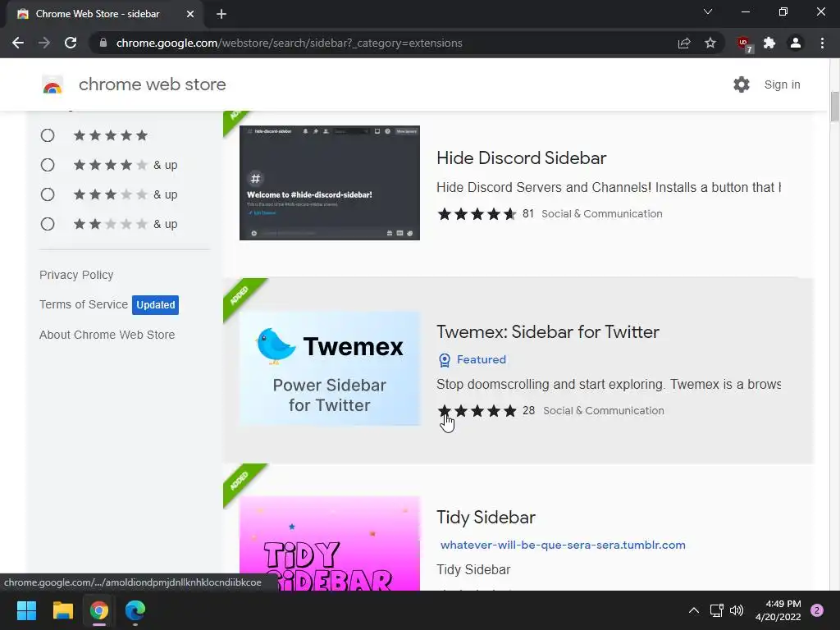Show hidden system tray icons
This screenshot has height=630, width=840.
click(694, 610)
